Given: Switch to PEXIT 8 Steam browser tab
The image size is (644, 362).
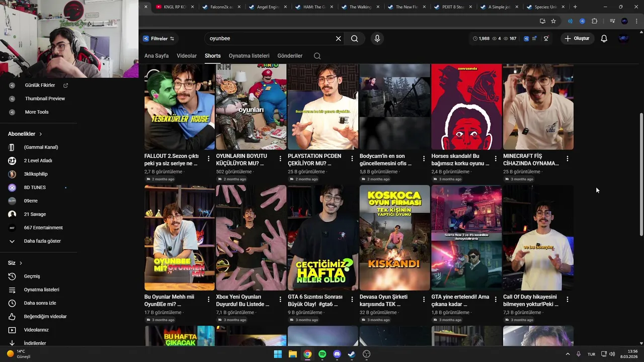Looking at the screenshot, I should click(x=452, y=7).
